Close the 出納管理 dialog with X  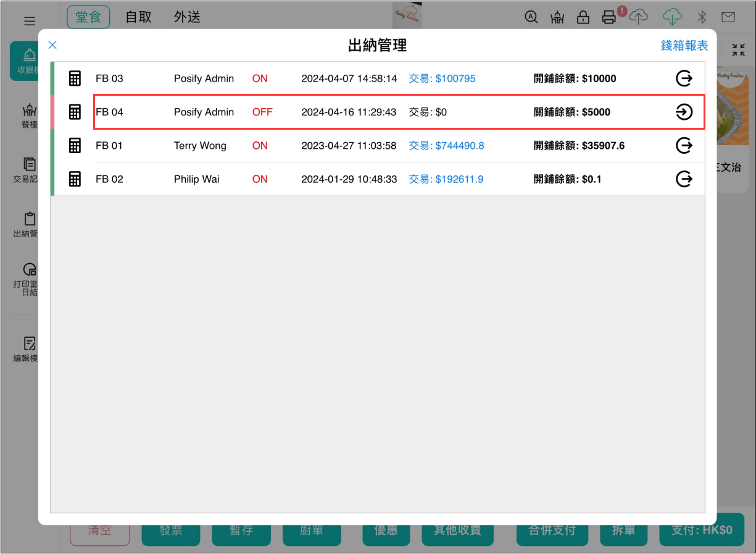tap(52, 44)
